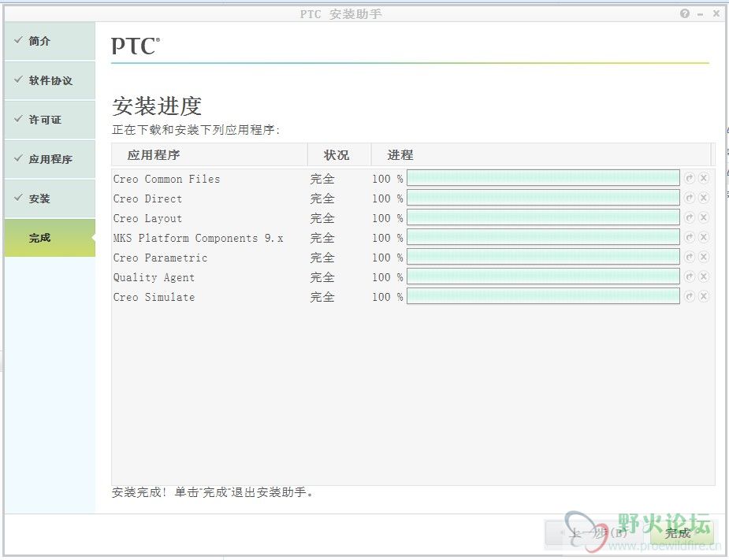Click the Creo Parametric progress bar
Viewport: 729px width, 560px height.
[x=543, y=257]
